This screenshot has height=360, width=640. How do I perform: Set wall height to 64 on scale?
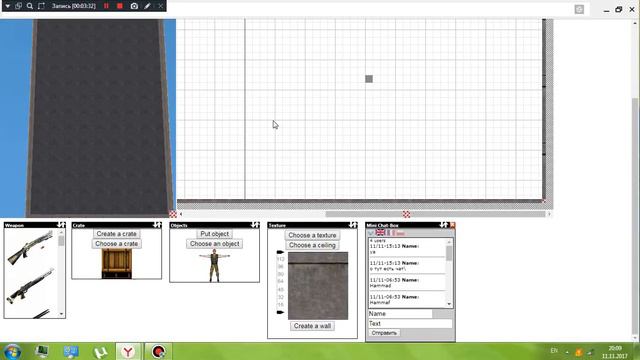280,281
